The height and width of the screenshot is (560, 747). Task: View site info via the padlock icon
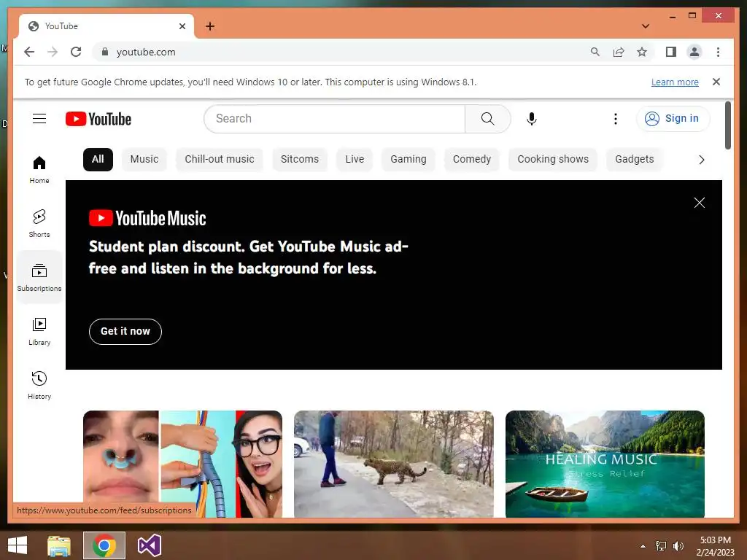click(x=105, y=52)
